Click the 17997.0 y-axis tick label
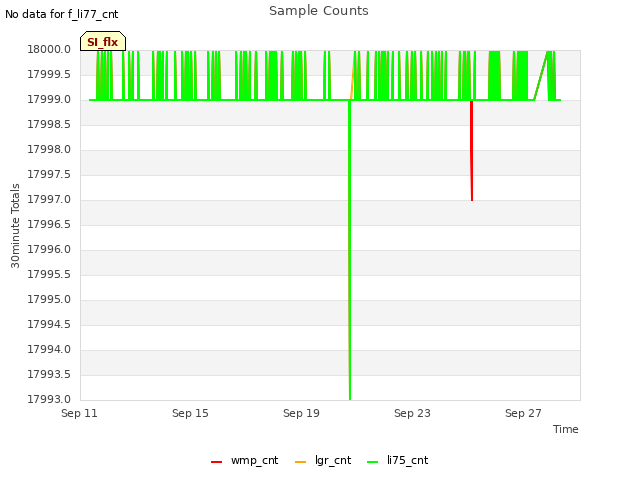 pyautogui.click(x=49, y=200)
